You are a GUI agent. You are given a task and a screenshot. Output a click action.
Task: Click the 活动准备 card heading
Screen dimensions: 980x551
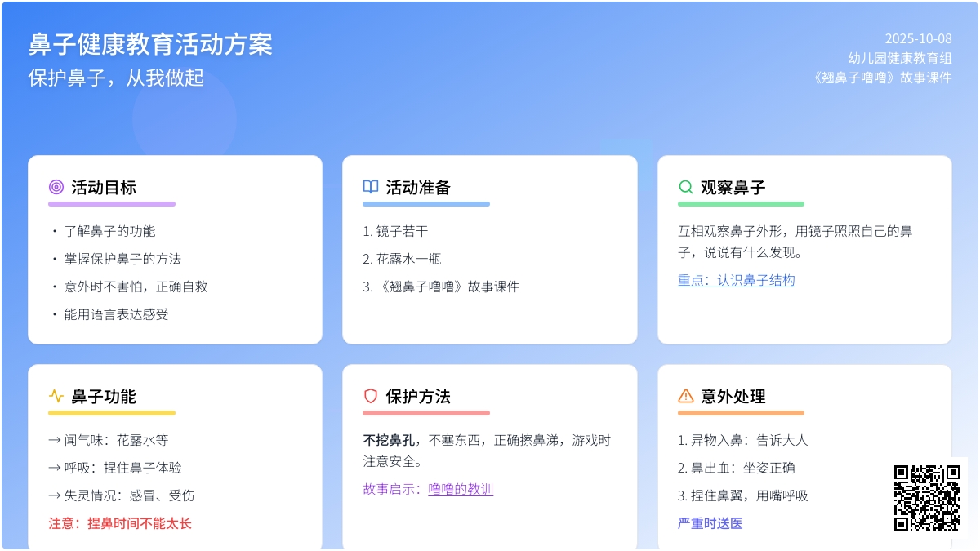pos(418,187)
